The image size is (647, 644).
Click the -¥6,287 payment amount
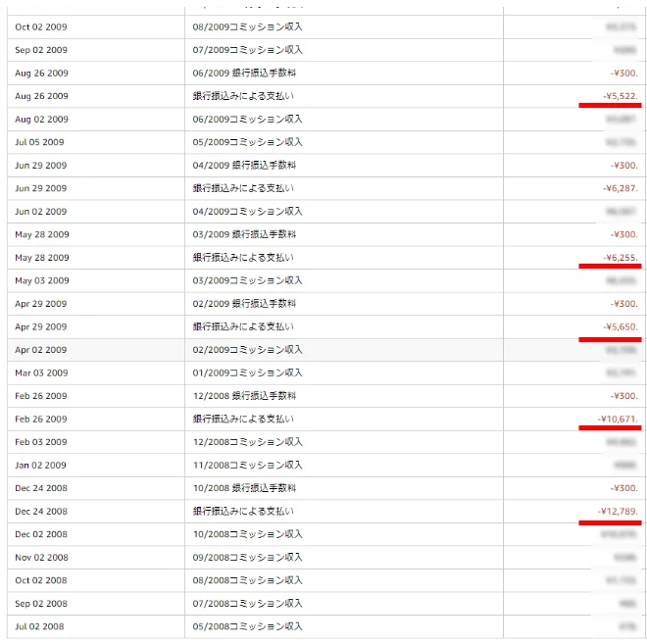(x=621, y=188)
